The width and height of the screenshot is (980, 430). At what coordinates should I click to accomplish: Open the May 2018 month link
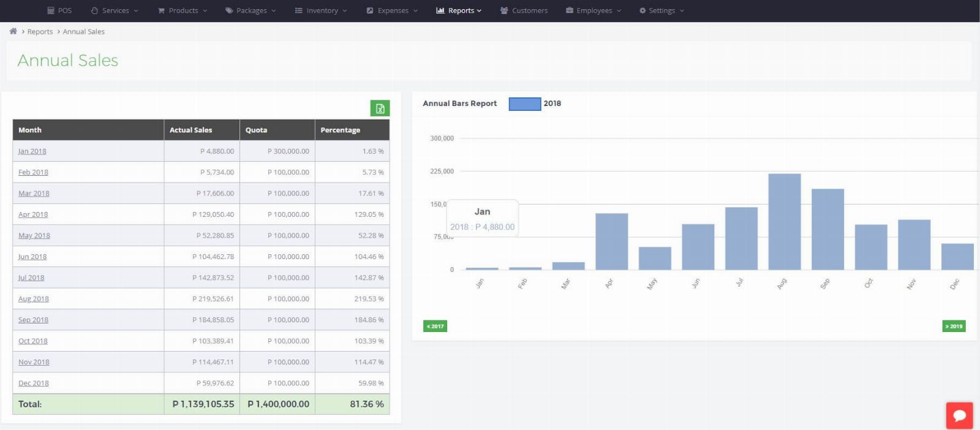coord(34,235)
